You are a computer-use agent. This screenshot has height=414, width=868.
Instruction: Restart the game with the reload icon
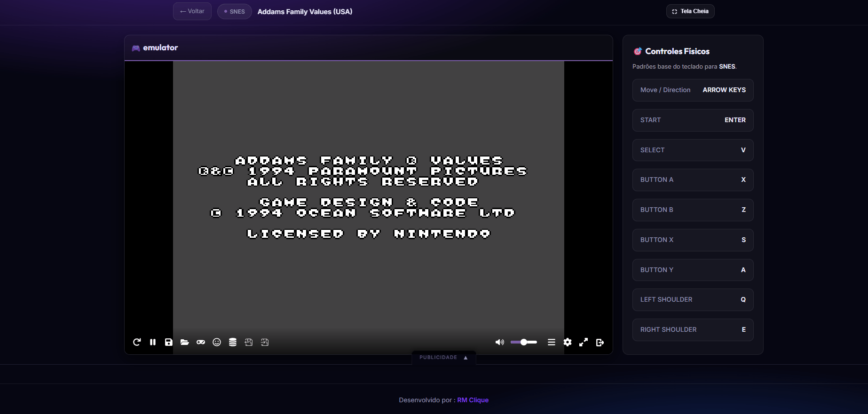coord(137,342)
